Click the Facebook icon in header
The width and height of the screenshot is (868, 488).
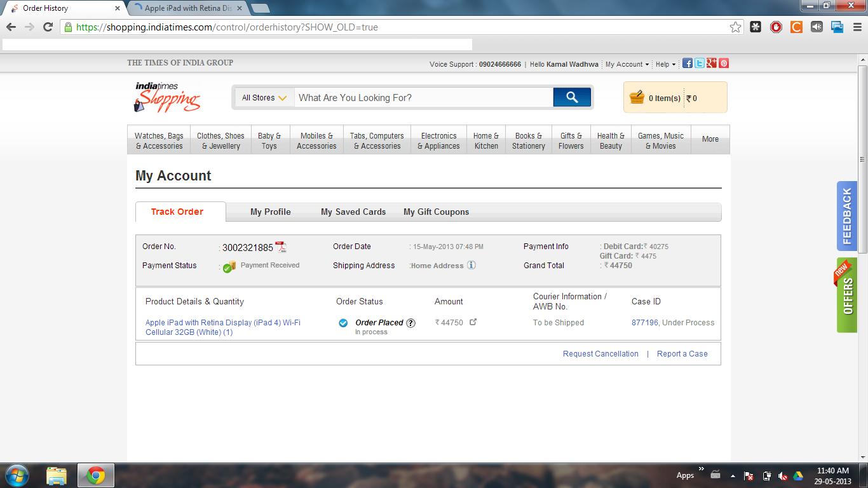pyautogui.click(x=688, y=64)
